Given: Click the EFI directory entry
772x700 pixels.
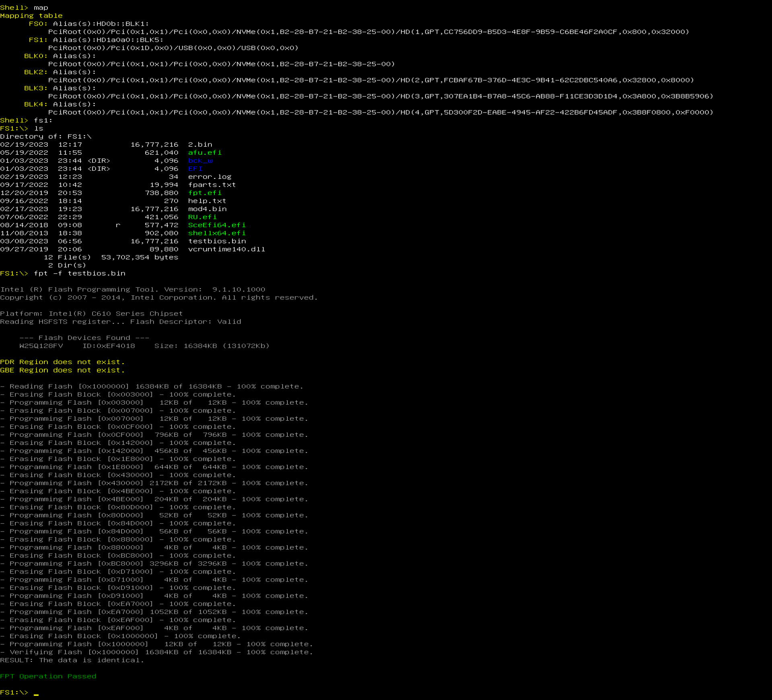Looking at the screenshot, I should 195,169.
